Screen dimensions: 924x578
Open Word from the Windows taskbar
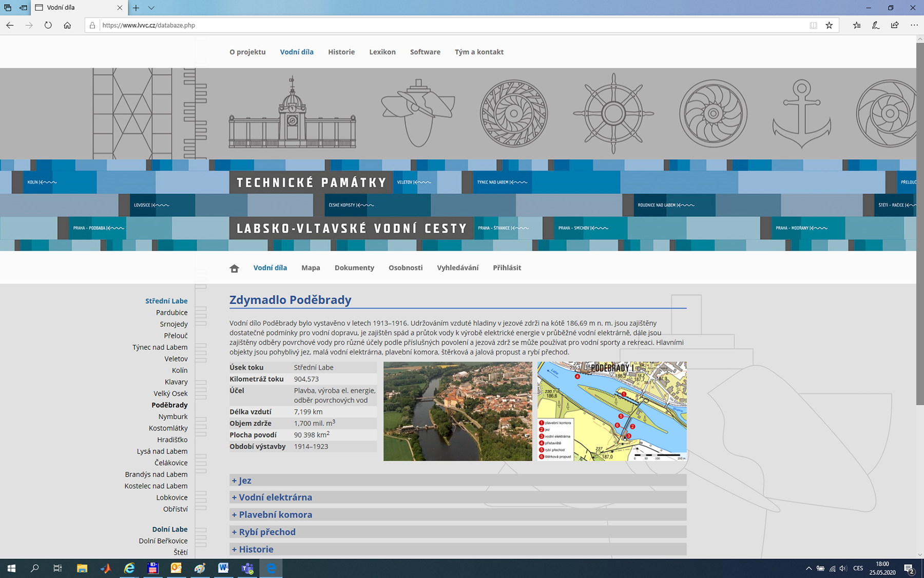(x=223, y=568)
